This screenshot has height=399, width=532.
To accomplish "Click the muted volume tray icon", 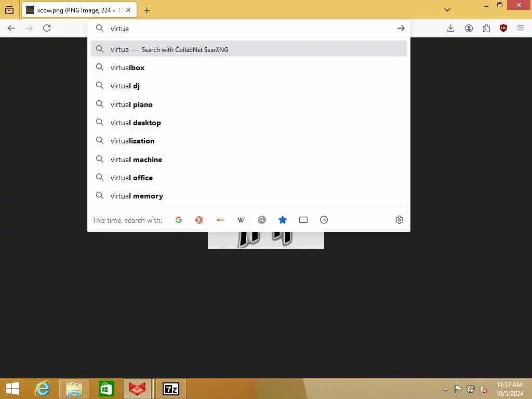I will tap(483, 389).
